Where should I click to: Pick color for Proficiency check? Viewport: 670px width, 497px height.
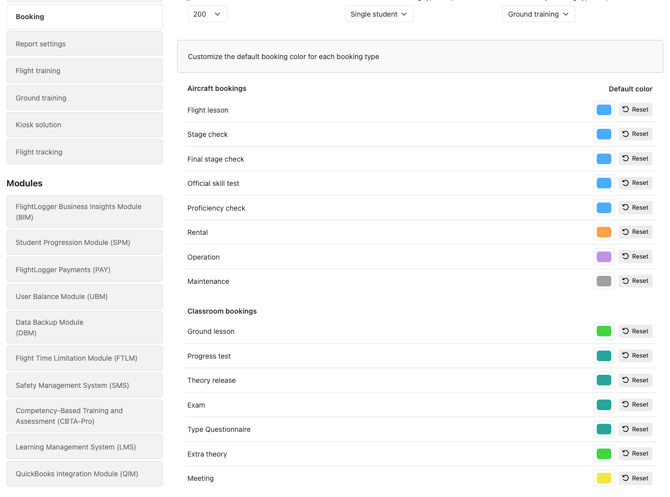[604, 208]
